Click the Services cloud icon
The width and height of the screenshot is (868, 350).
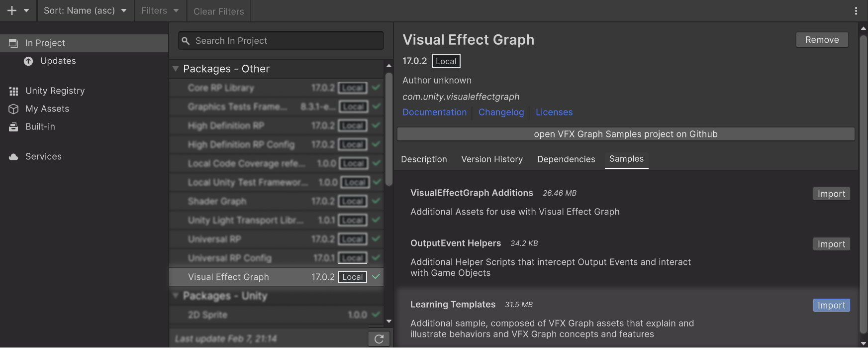point(14,157)
